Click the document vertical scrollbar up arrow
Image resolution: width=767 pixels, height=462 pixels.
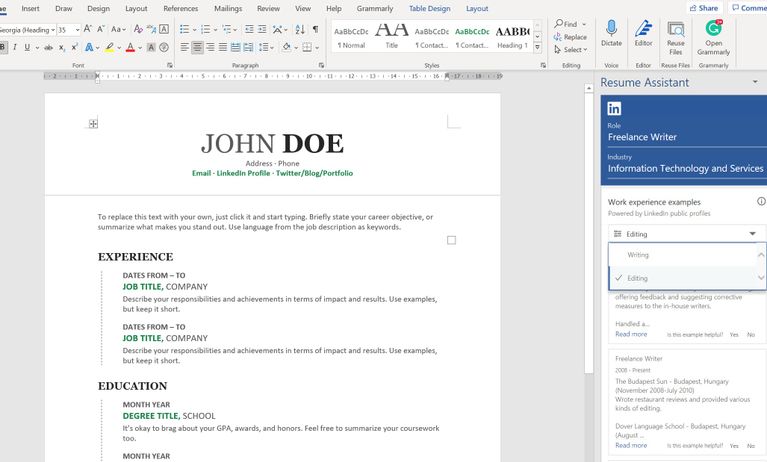coord(589,89)
